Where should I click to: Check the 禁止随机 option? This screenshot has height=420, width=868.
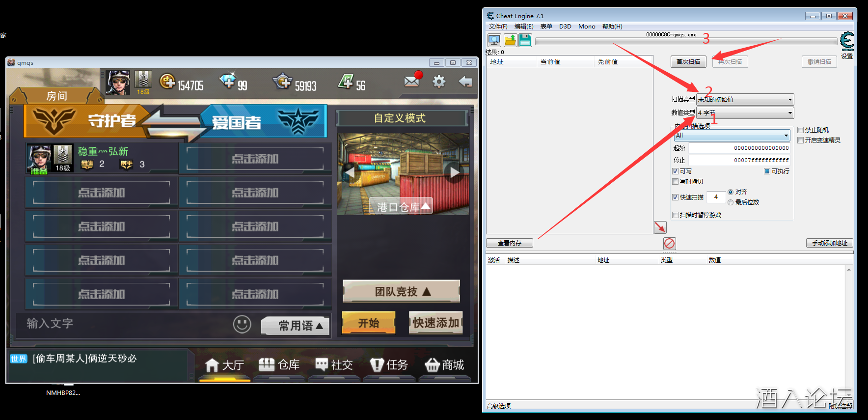(801, 130)
